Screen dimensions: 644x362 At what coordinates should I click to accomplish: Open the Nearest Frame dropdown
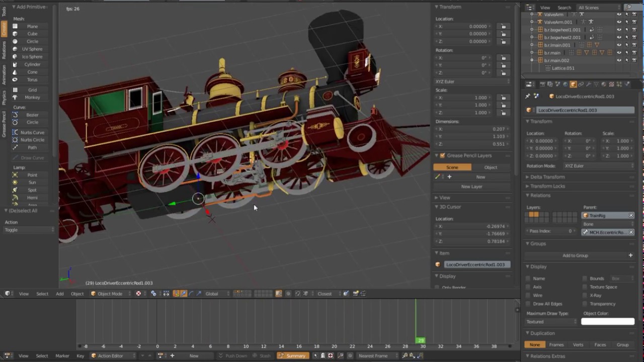pos(376,355)
